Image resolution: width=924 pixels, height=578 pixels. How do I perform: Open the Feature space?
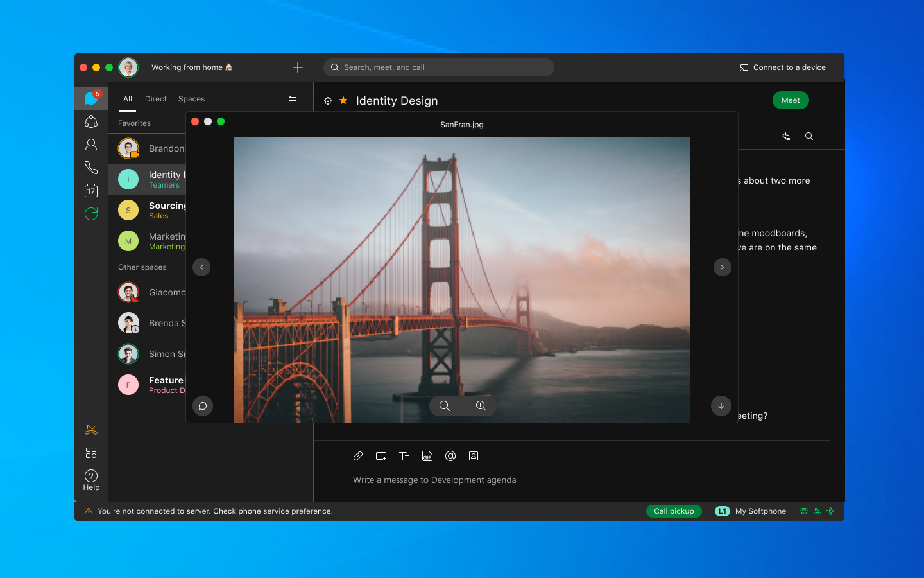pos(148,385)
